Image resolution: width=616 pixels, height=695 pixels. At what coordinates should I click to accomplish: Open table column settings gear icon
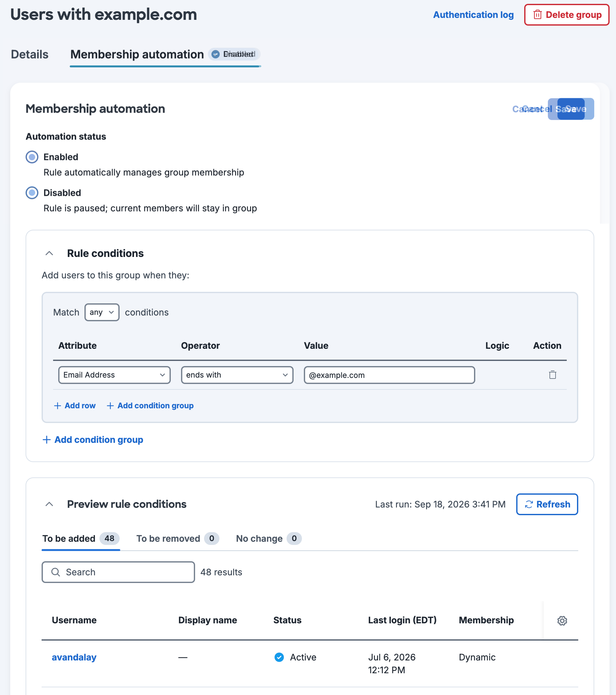point(562,620)
